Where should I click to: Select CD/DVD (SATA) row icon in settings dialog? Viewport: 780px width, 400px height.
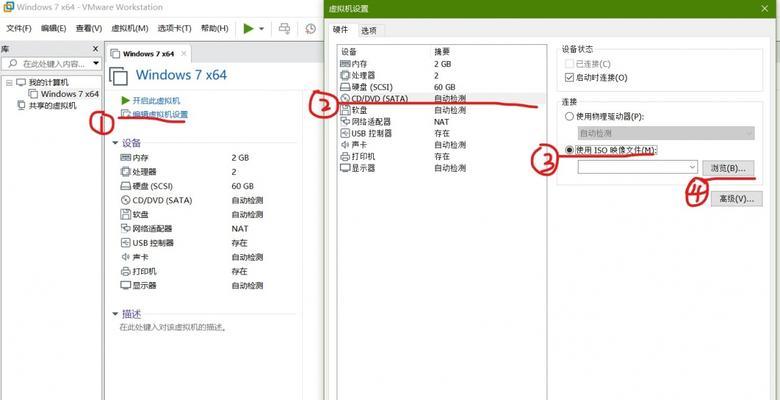coord(345,99)
